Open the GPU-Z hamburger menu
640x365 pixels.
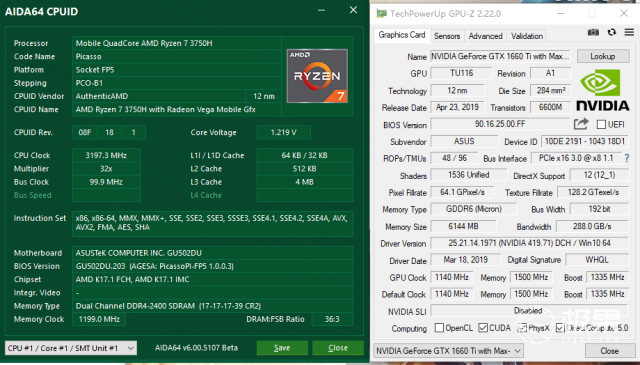pyautogui.click(x=629, y=32)
